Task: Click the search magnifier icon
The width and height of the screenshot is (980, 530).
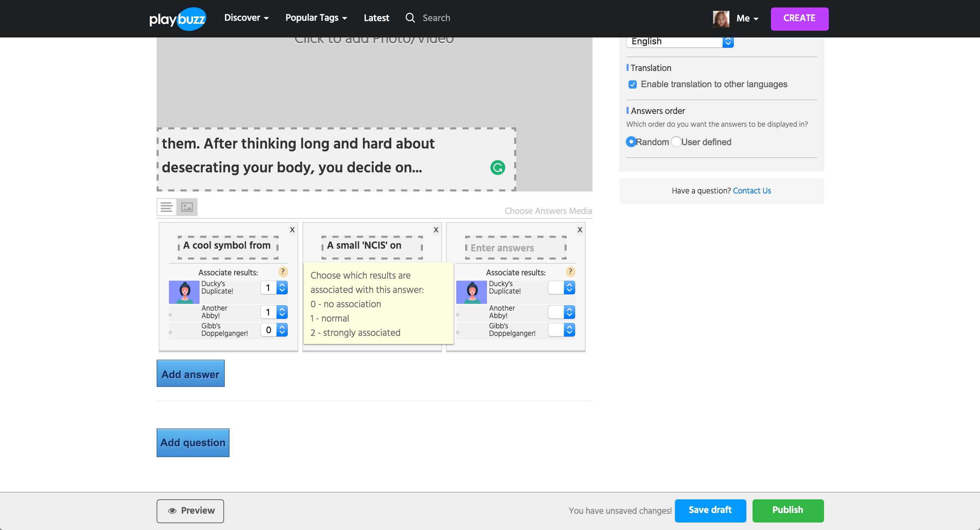Action: (410, 18)
